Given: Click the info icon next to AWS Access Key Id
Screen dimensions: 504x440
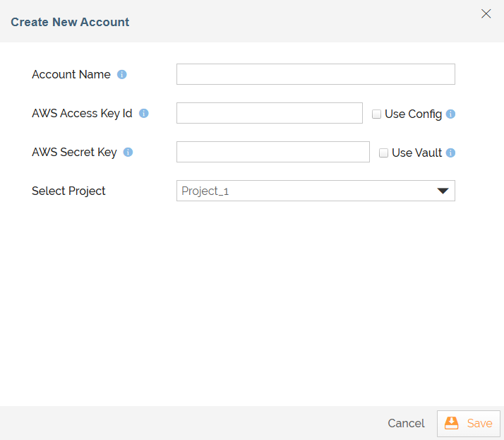Looking at the screenshot, I should [144, 113].
